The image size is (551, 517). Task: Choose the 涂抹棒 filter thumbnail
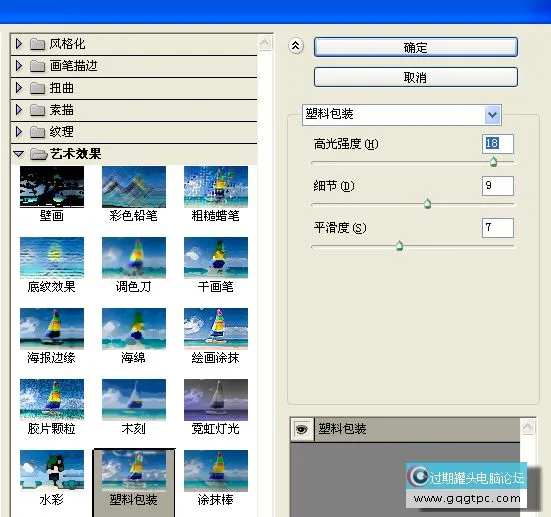click(x=216, y=471)
